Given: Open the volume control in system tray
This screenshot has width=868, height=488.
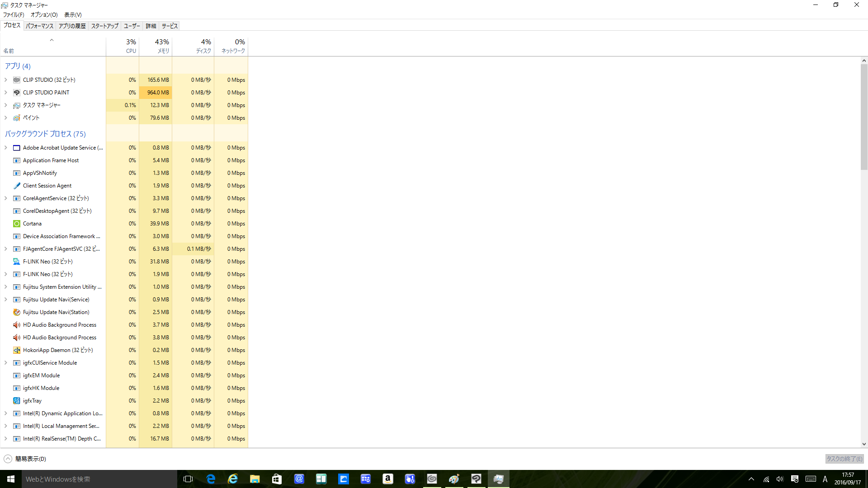Looking at the screenshot, I should [780, 479].
